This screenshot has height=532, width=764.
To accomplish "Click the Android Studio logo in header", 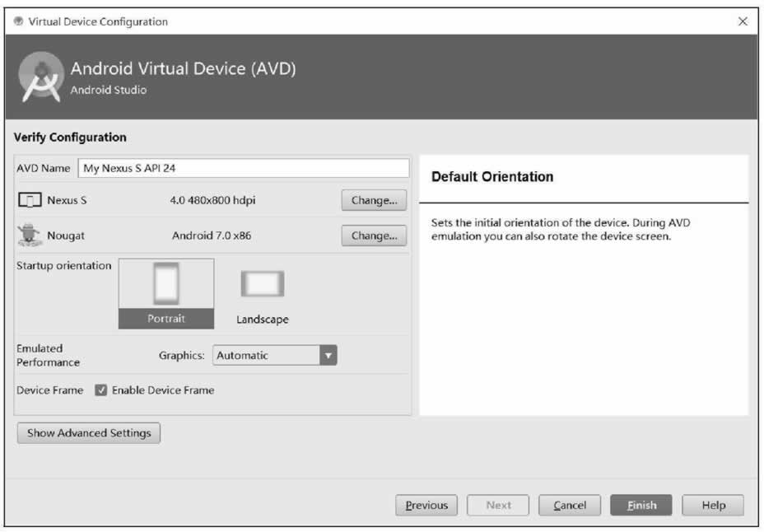I will click(x=40, y=77).
